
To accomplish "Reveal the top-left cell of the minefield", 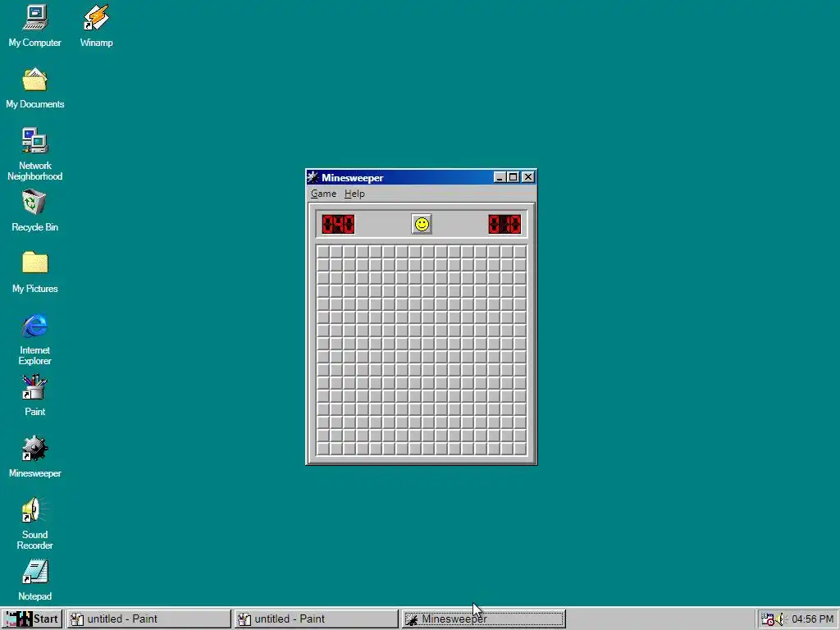I will click(323, 252).
